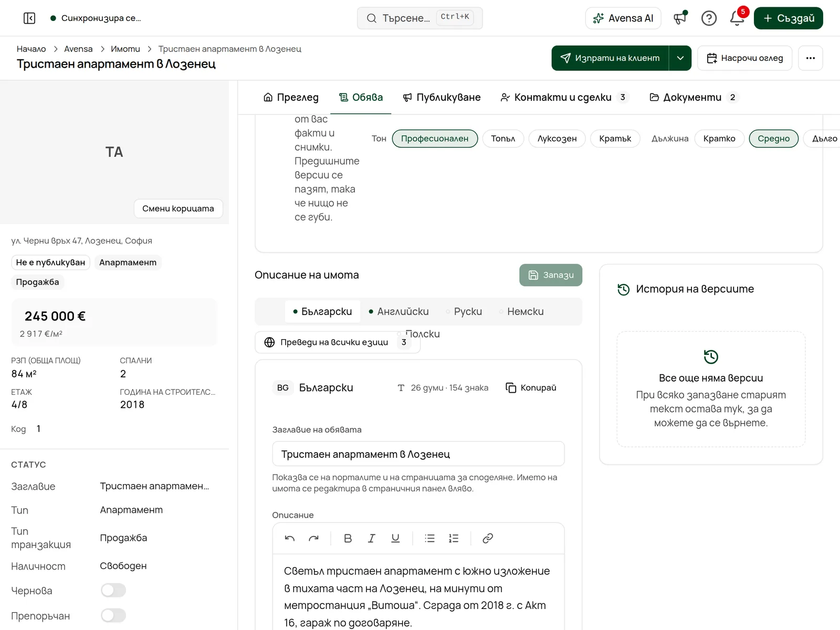Click the Не е публикуван tag
840x630 pixels.
click(50, 262)
